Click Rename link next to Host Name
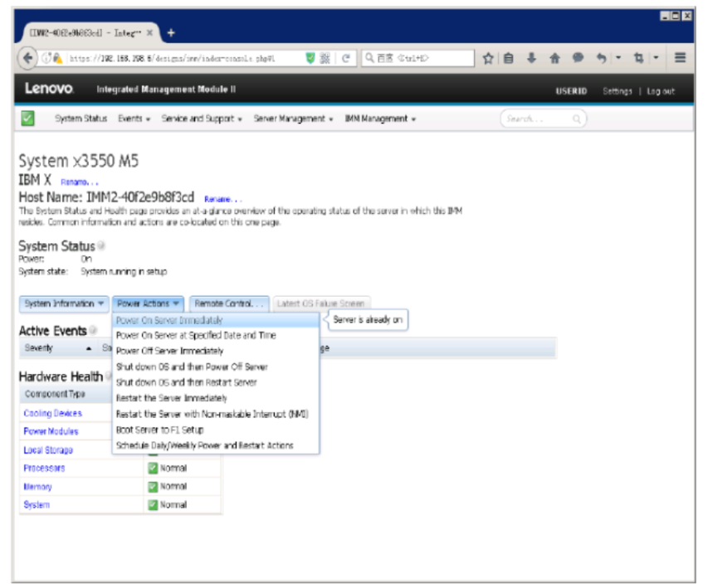 click(222, 200)
